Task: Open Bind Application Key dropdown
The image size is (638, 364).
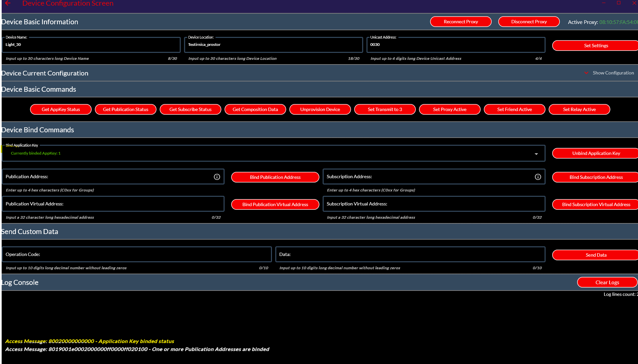Action: (x=536, y=154)
